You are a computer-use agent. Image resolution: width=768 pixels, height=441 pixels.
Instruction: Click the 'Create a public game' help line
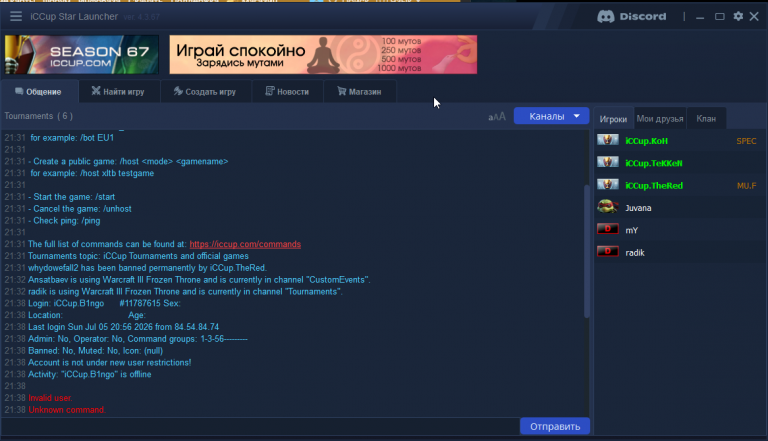pyautogui.click(x=128, y=161)
